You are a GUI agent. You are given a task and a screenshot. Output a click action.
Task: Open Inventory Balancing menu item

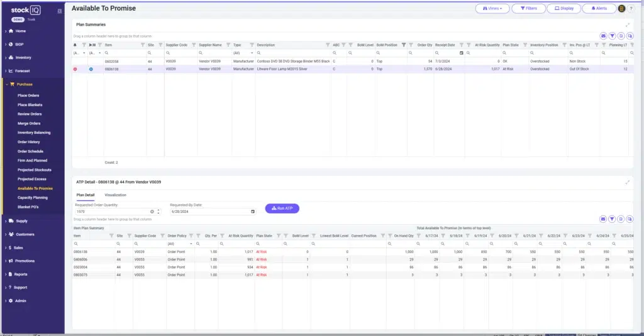pos(34,133)
